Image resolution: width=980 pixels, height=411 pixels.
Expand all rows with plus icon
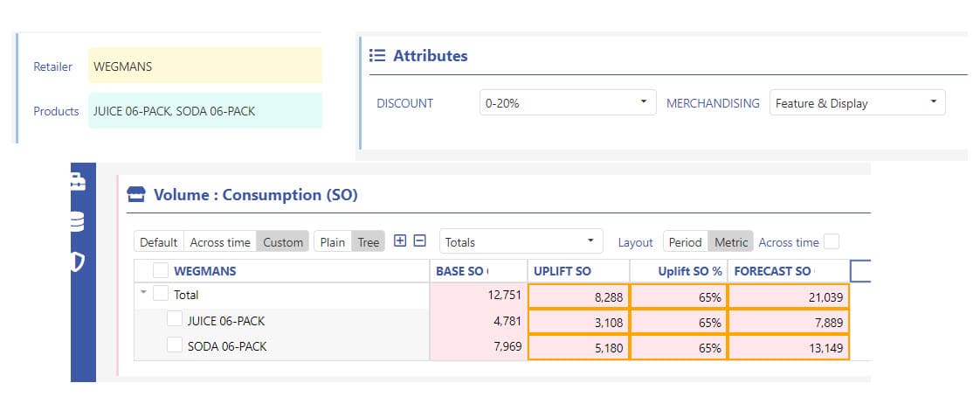pyautogui.click(x=400, y=240)
